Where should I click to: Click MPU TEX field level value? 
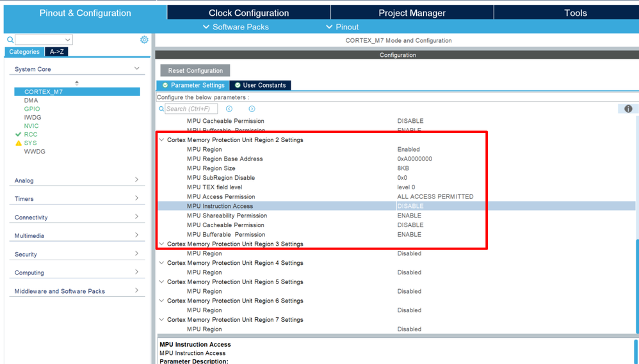click(x=406, y=187)
